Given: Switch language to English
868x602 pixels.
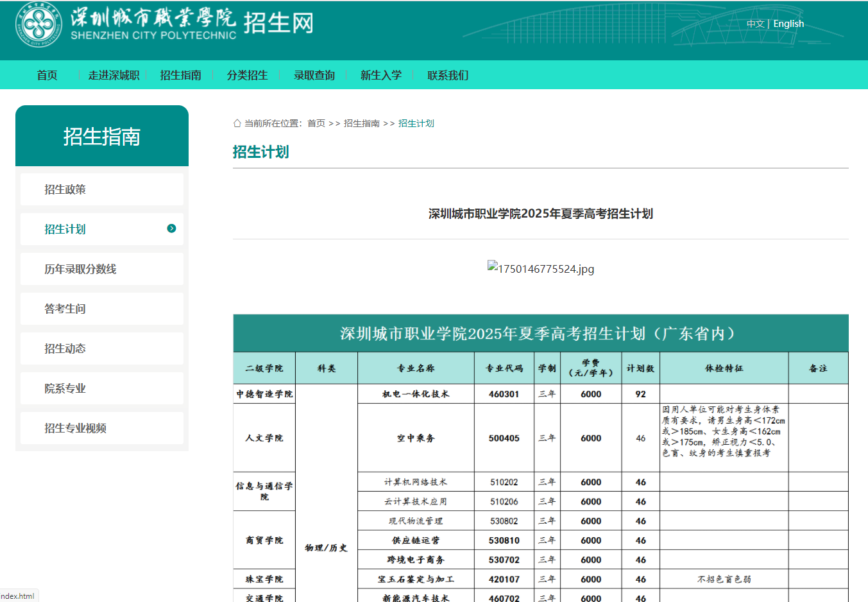Looking at the screenshot, I should [x=789, y=23].
